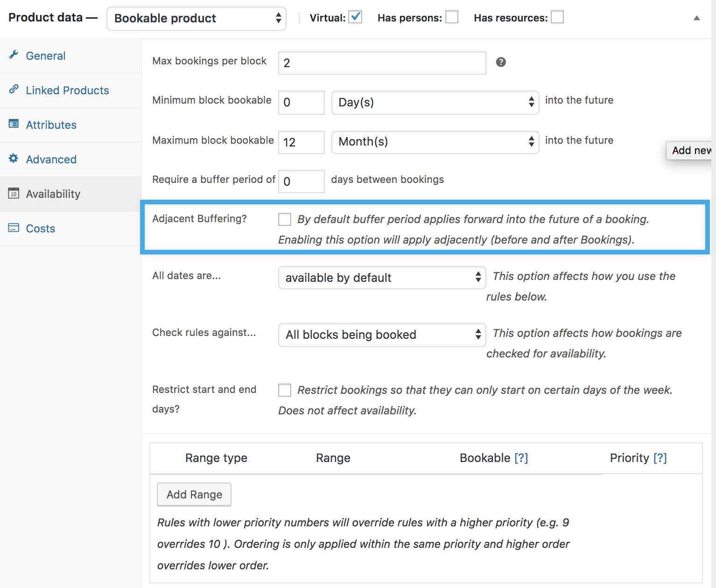Uncheck the Virtual checkbox
716x588 pixels.
click(x=356, y=17)
